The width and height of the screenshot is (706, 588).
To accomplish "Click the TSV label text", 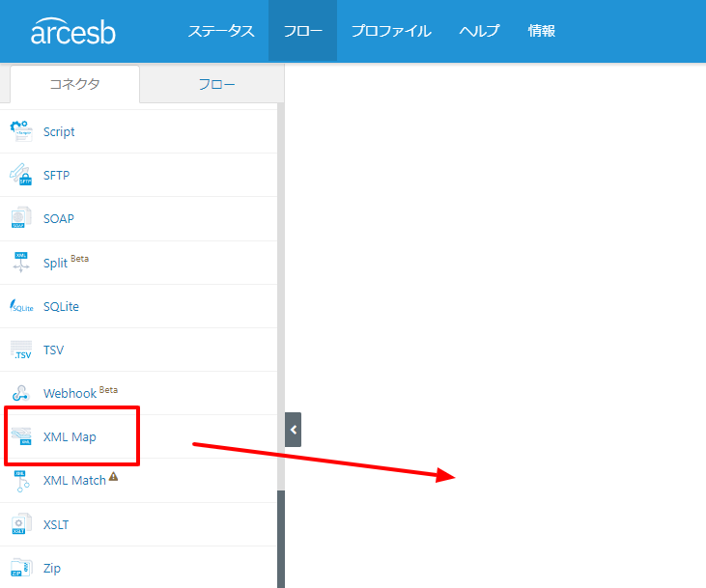I will pos(53,350).
